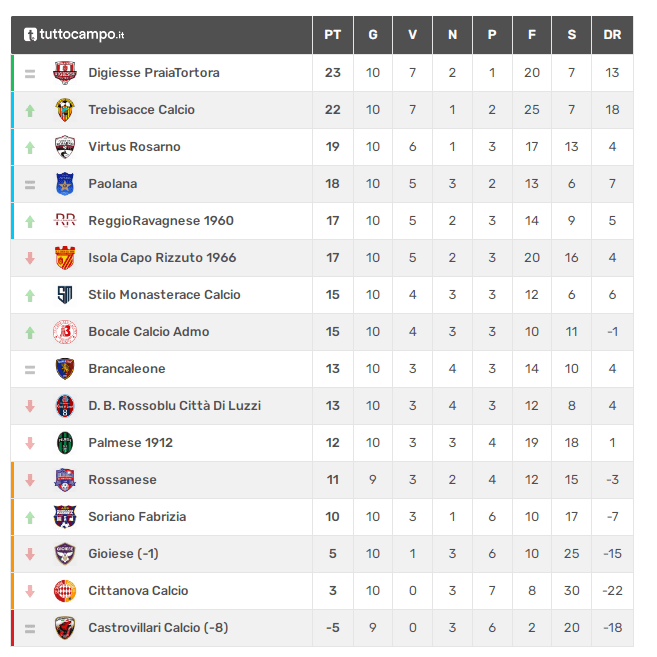
Task: Click Isola Capo Rizzuto crest
Action: point(65,258)
